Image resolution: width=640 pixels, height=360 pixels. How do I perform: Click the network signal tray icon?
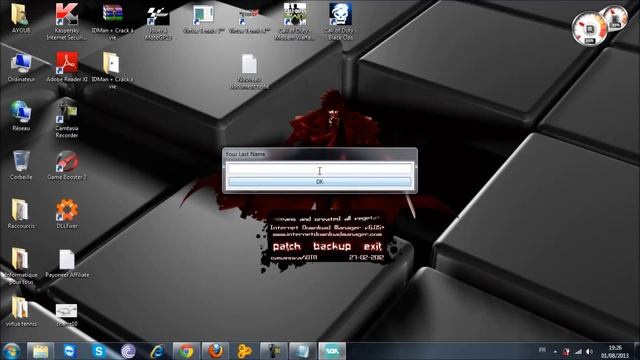pos(578,351)
